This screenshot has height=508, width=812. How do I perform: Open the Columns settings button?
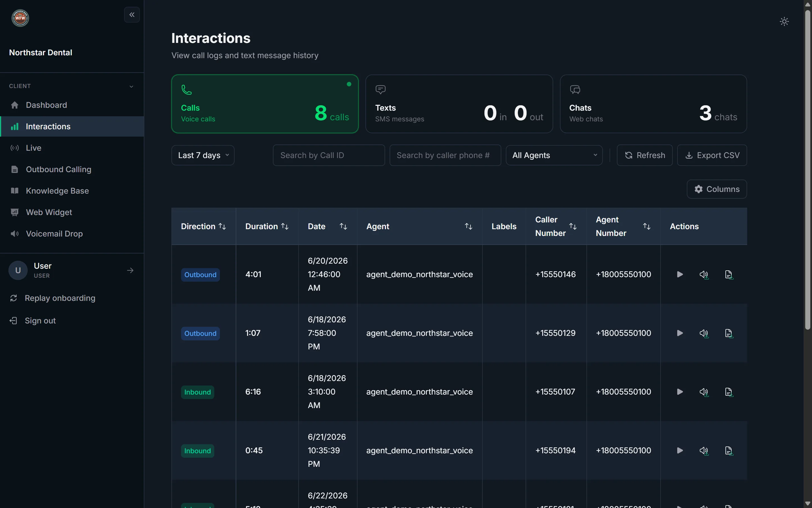point(717,189)
